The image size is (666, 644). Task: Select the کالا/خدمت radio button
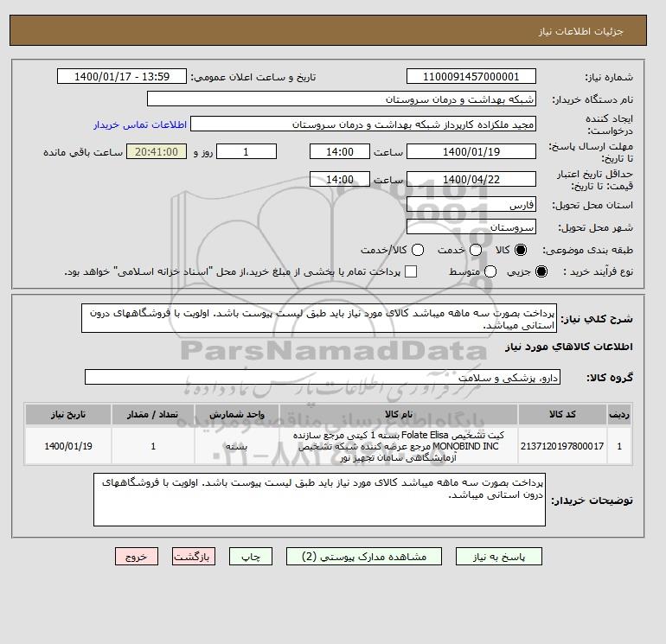[418, 250]
